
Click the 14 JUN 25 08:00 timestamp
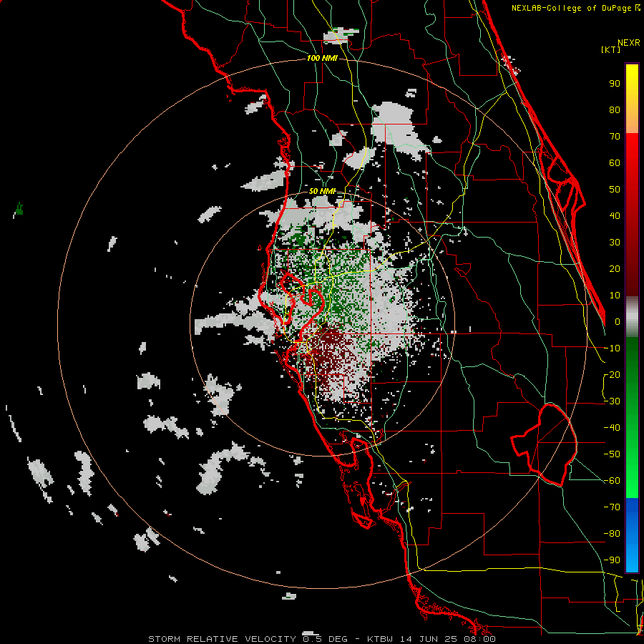coord(448,639)
